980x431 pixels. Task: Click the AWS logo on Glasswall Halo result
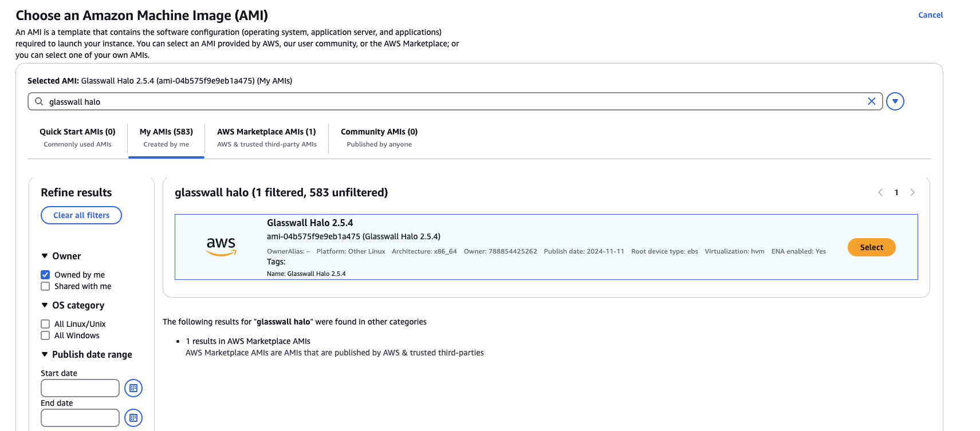click(221, 247)
